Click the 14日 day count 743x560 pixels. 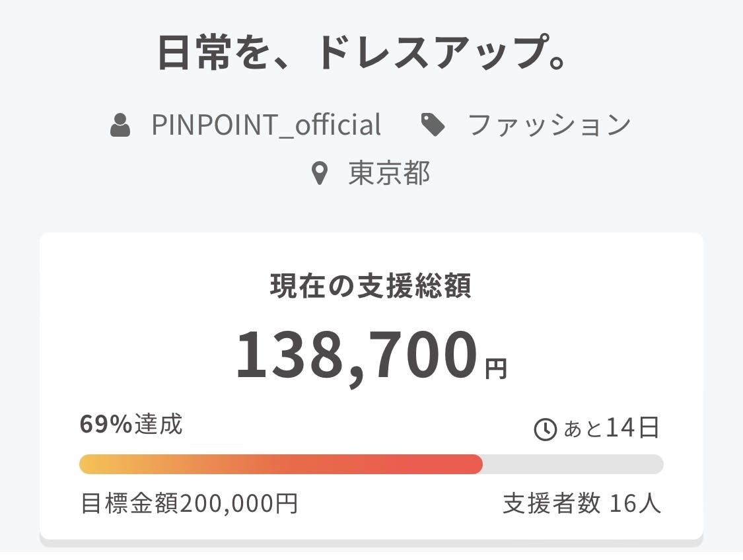click(633, 428)
